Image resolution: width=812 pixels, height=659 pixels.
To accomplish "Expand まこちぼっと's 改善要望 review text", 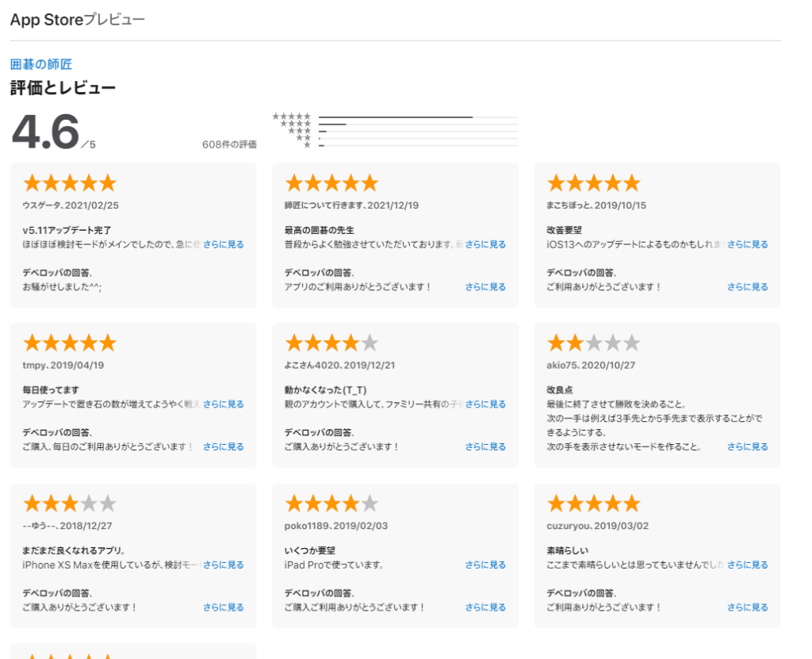I will (x=747, y=245).
